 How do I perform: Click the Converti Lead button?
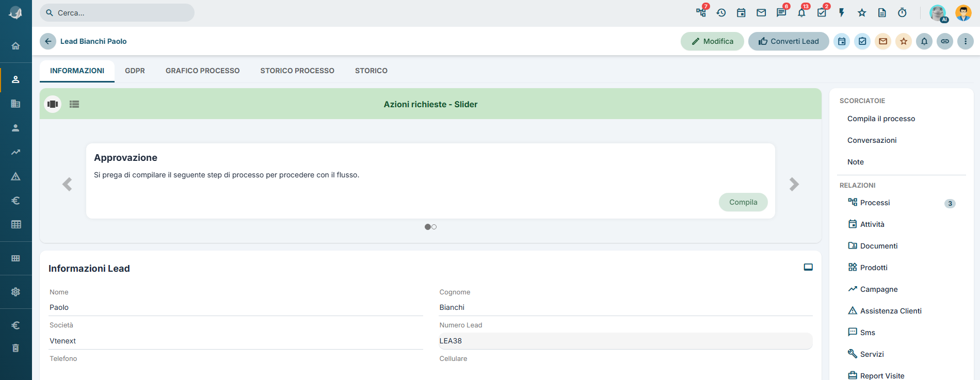[789, 41]
